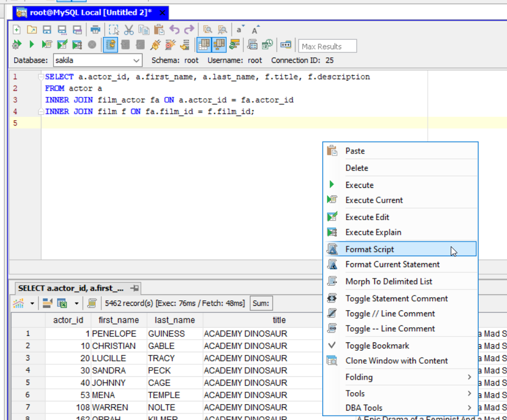
Task: Choose Format Script from context menu
Action: coord(369,250)
